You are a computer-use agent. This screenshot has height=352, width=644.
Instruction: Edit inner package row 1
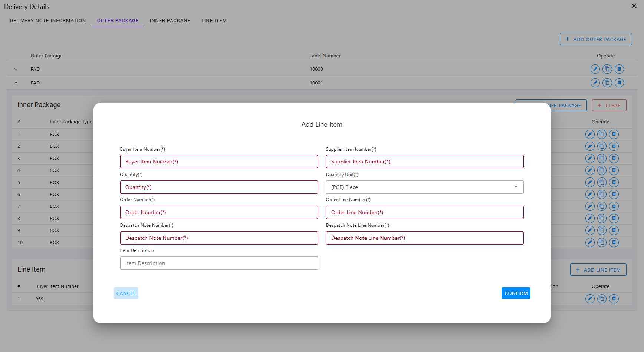589,134
